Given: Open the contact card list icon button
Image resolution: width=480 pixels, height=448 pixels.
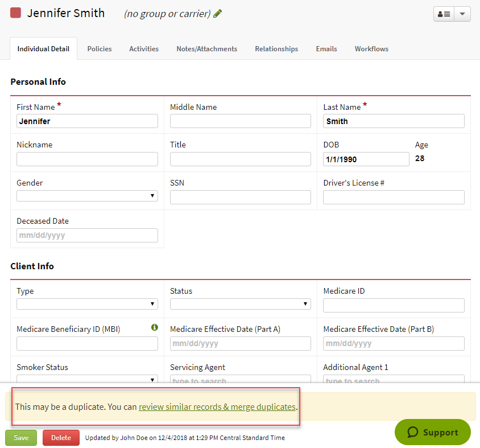Looking at the screenshot, I should click(x=444, y=14).
